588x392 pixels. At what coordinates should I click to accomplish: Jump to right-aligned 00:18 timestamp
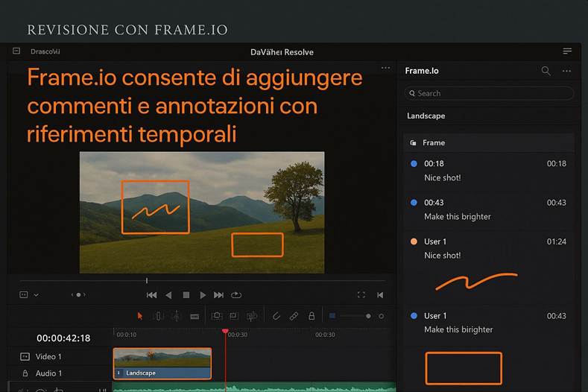click(557, 163)
